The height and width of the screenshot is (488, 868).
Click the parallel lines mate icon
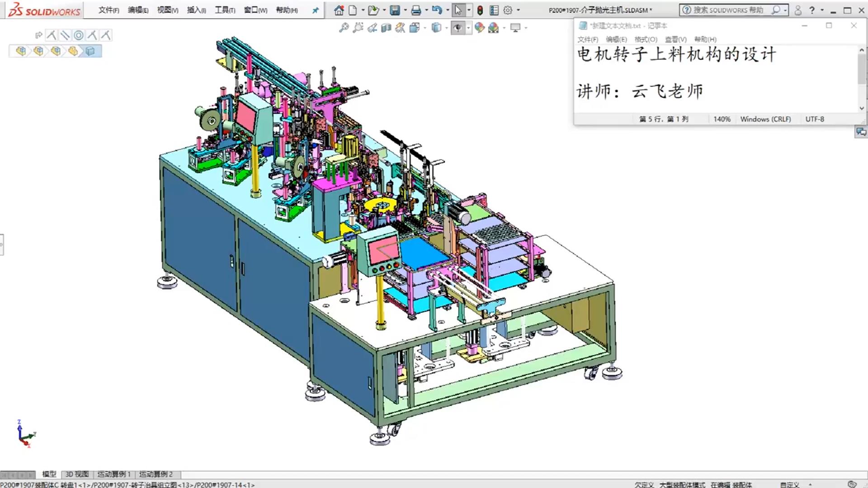65,35
